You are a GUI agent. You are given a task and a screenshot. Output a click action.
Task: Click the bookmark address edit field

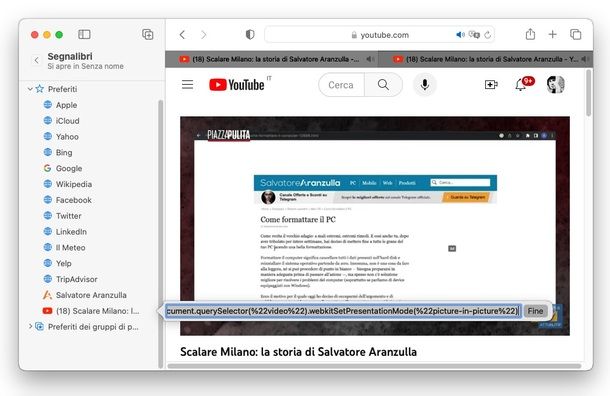point(343,311)
